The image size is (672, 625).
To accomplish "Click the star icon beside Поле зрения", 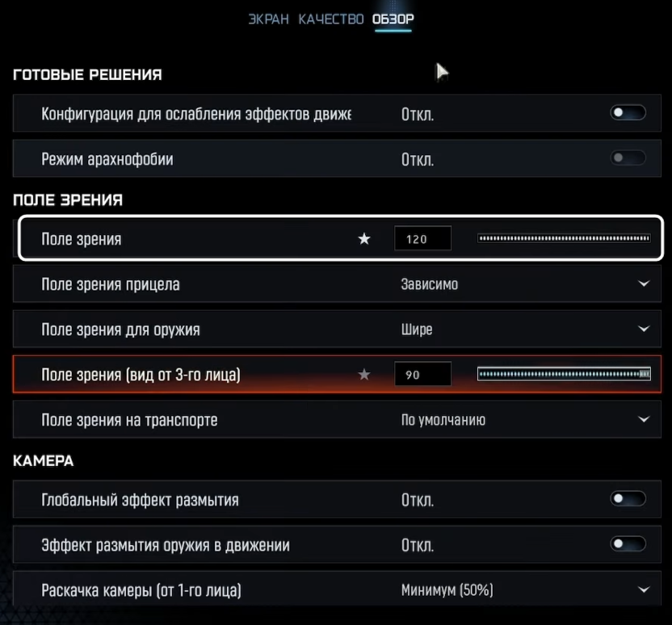I will [x=364, y=239].
